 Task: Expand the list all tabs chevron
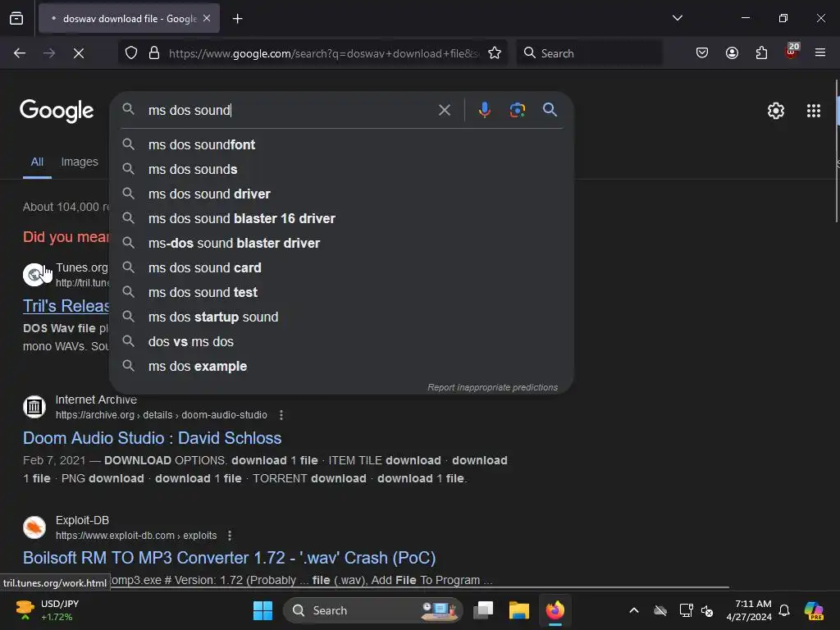coord(677,18)
